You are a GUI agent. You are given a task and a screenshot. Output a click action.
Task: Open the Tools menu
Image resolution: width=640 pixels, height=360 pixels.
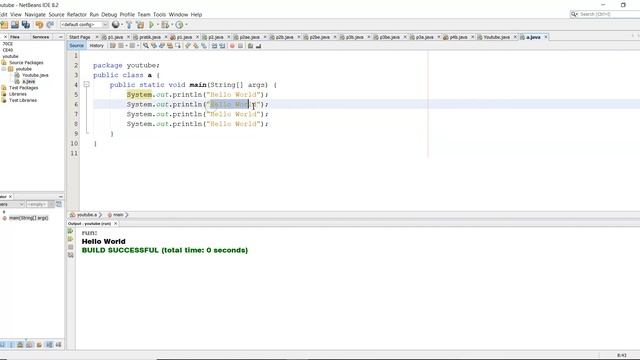pos(160,14)
